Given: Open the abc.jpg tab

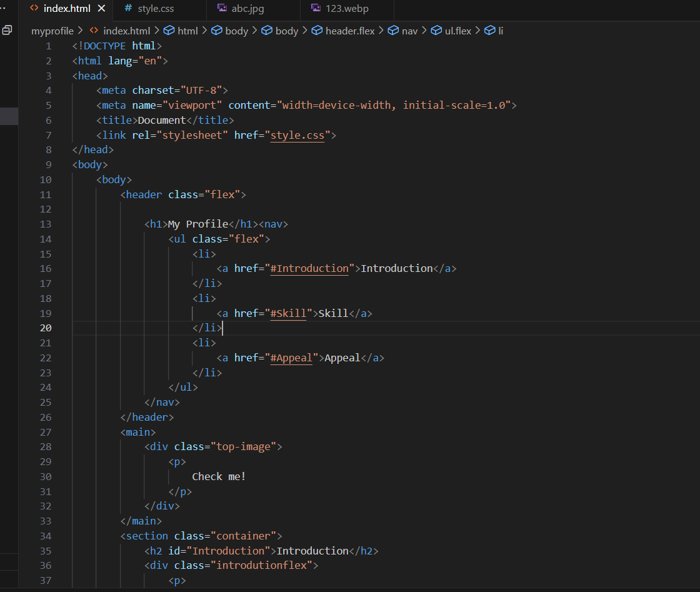Looking at the screenshot, I should pyautogui.click(x=247, y=8).
